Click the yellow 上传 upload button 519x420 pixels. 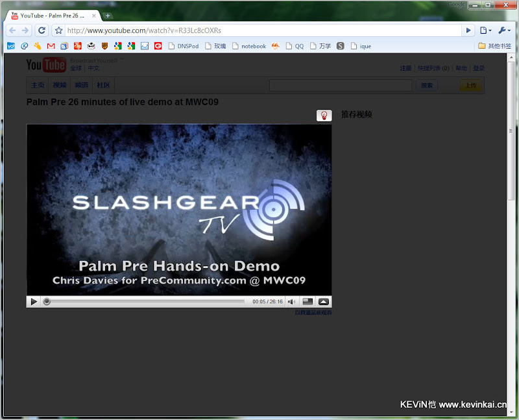point(471,86)
